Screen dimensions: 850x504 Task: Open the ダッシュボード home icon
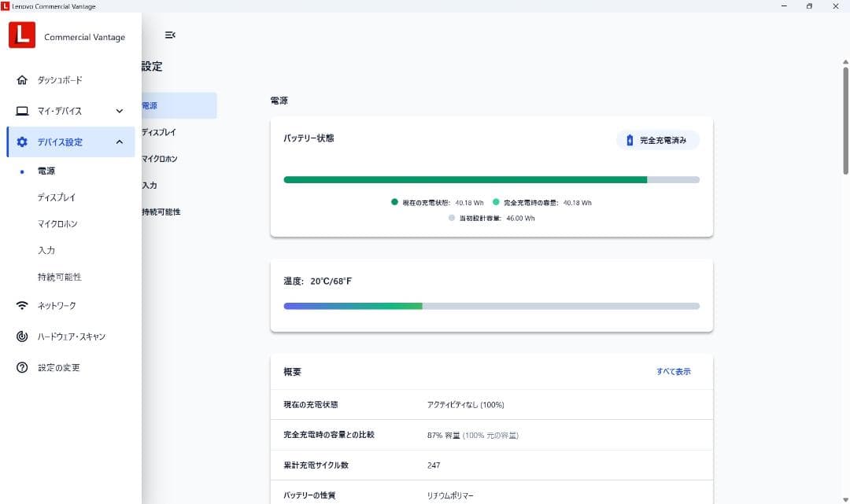pyautogui.click(x=22, y=80)
